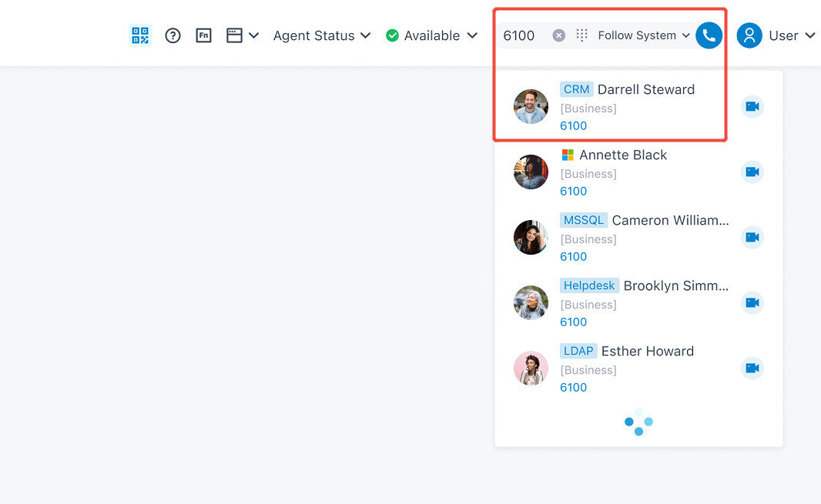Select Cameron Williamson contact avatar
Screen dimensions: 821x504
531,237
